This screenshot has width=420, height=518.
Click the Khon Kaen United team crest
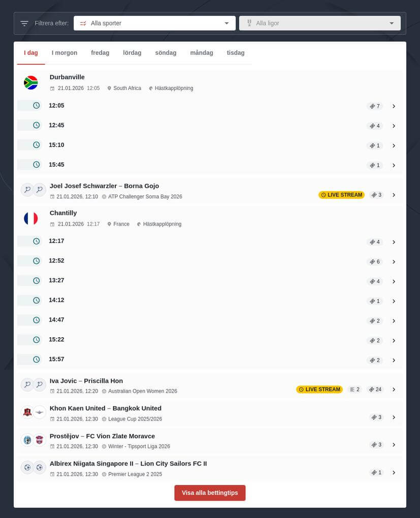point(27,412)
